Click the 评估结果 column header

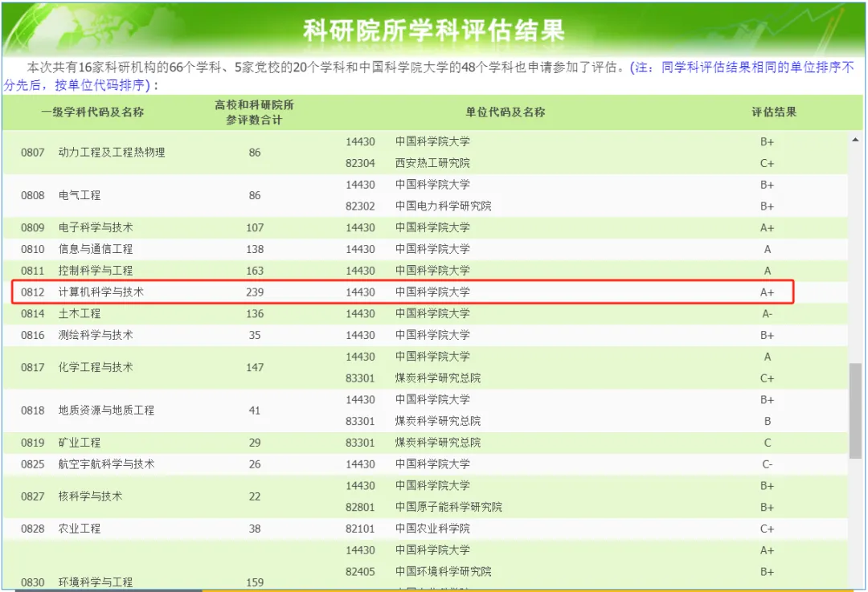pyautogui.click(x=774, y=112)
